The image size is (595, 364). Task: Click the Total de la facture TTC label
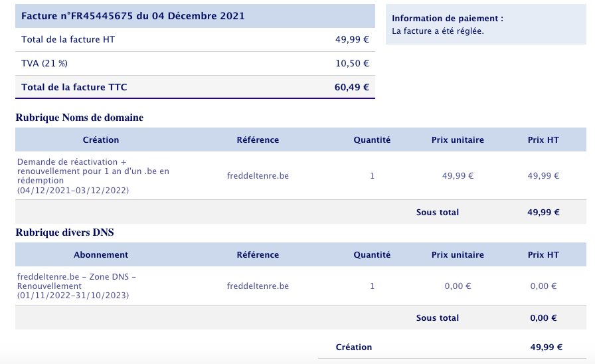click(x=74, y=87)
